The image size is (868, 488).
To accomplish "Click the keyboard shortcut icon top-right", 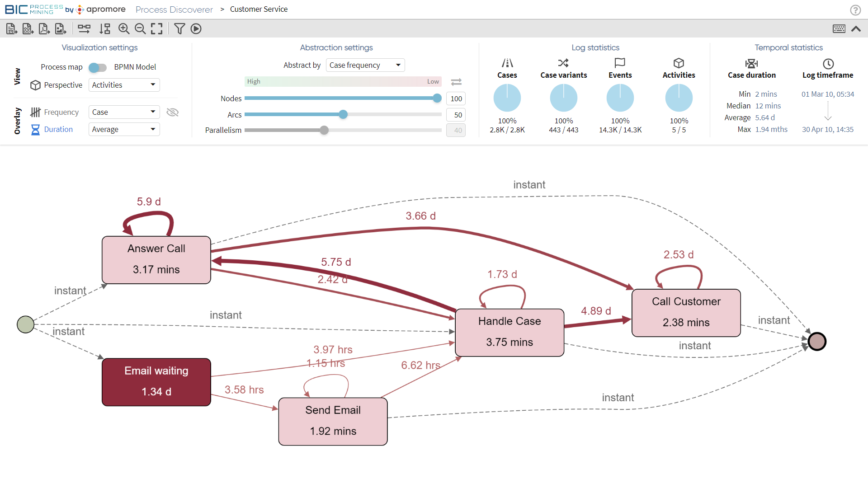I will (x=839, y=28).
